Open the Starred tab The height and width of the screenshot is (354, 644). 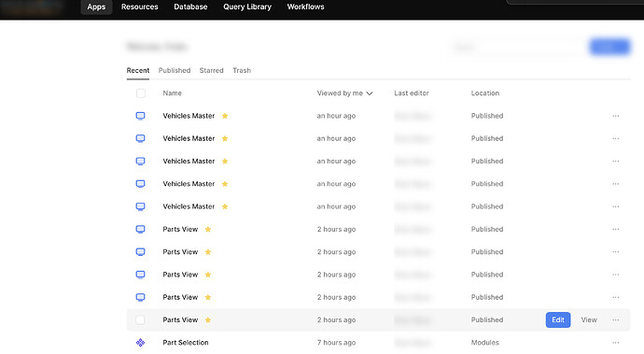(212, 70)
